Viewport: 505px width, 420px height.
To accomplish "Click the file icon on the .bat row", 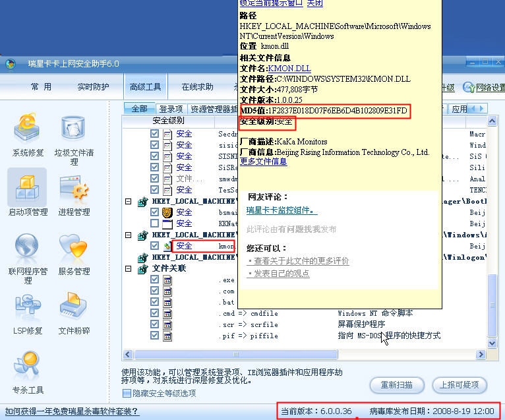I will click(167, 303).
